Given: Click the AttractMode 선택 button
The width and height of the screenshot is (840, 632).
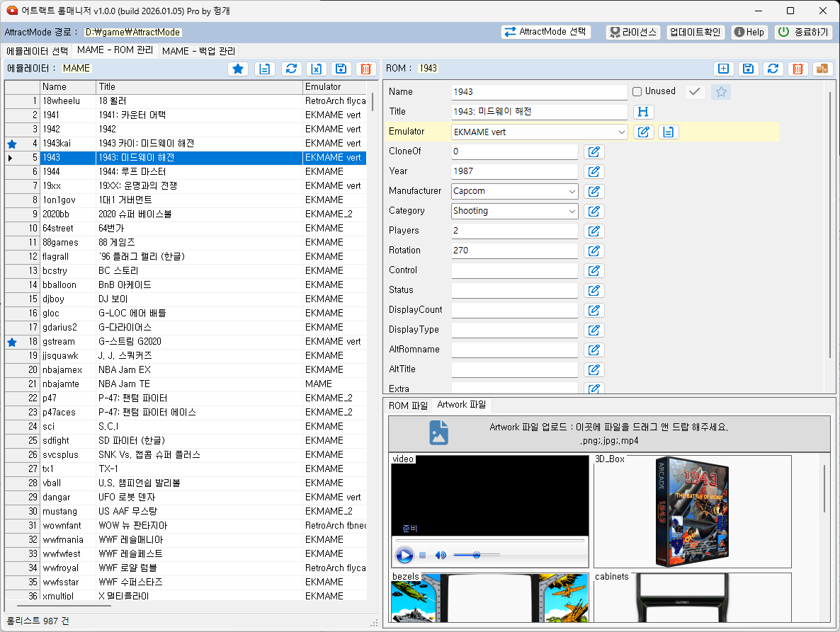Looking at the screenshot, I should click(546, 32).
